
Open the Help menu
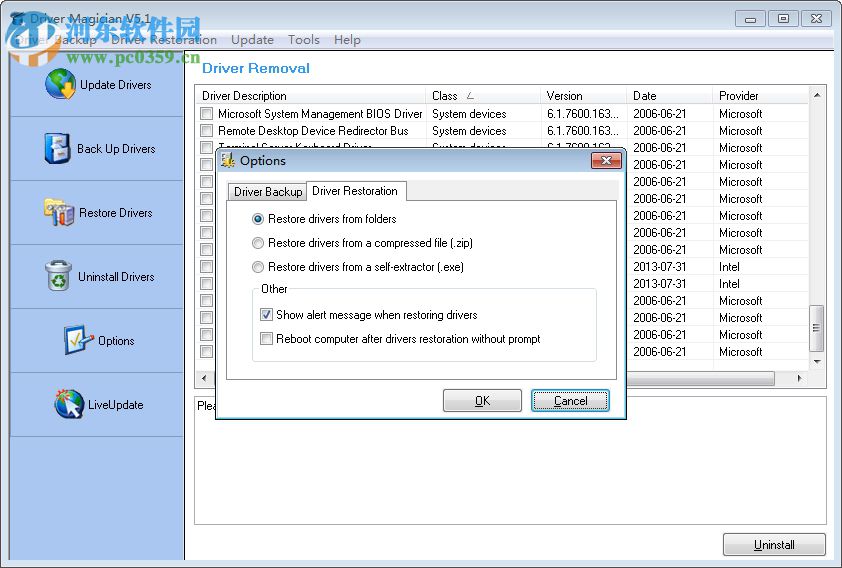tap(347, 40)
